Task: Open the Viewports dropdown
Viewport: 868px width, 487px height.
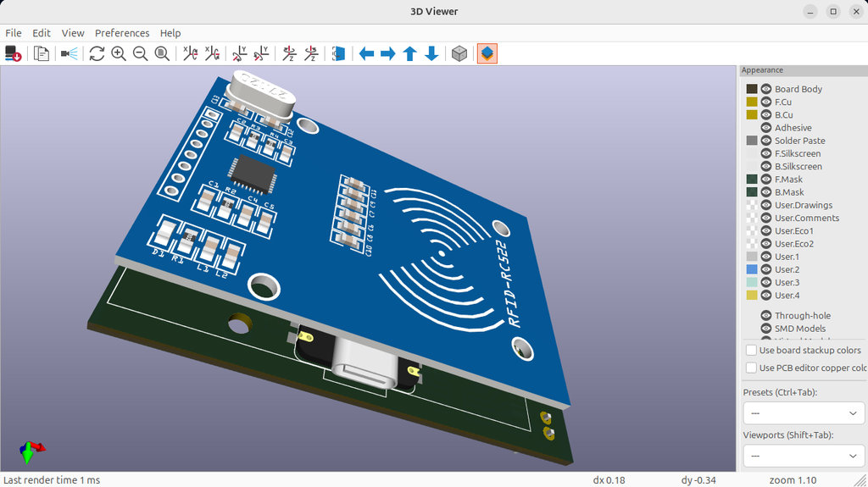Action: [x=804, y=456]
